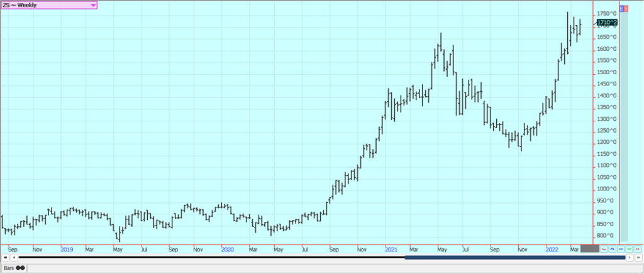The height and width of the screenshot is (274, 644).
Task: Click the 1710^2 current price label
Action: click(607, 22)
